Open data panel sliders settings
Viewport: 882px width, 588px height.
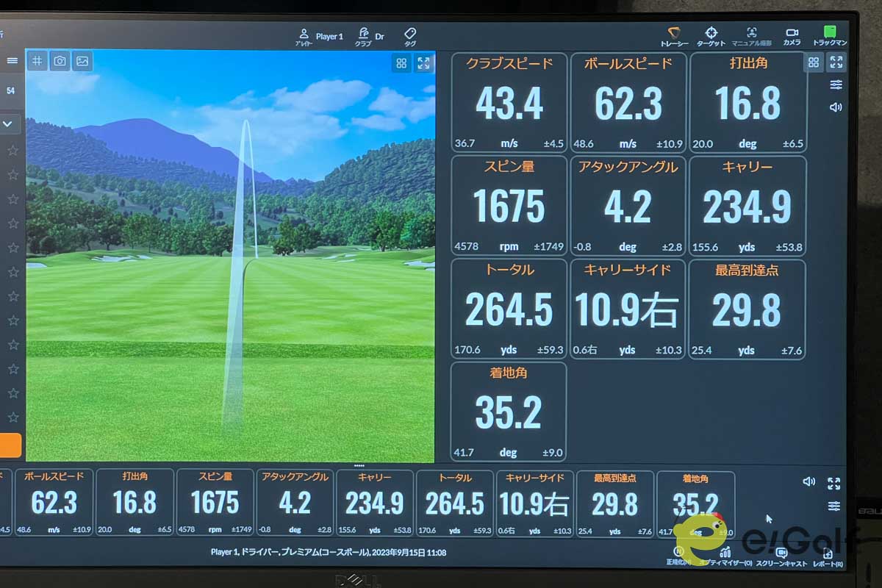pyautogui.click(x=836, y=85)
